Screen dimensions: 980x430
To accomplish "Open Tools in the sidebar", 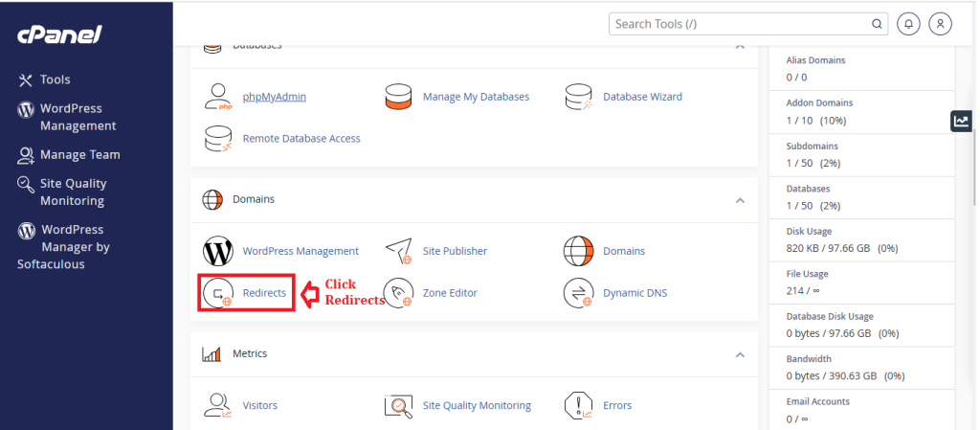I will click(x=55, y=80).
